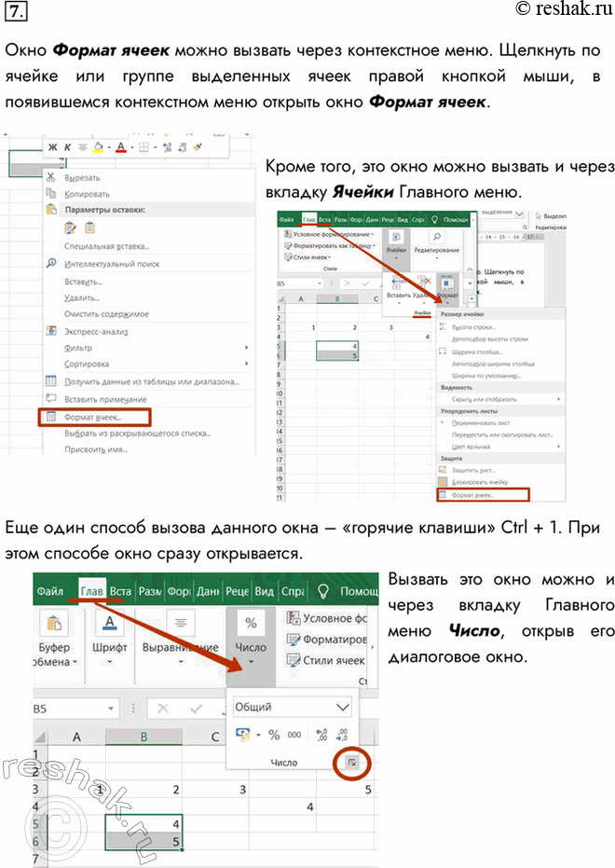Toggle bold Ж in the mini toolbar
This screenshot has width=615, height=868.
pos(53,147)
